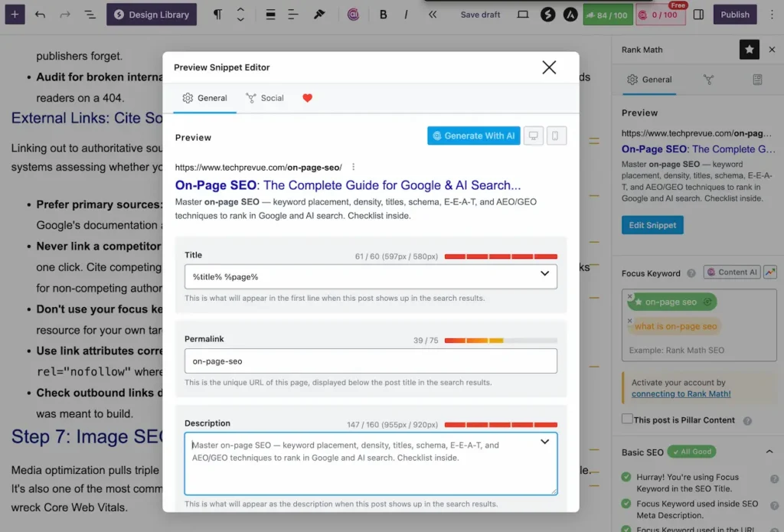Click the red heart tab icon
Screen dimensions: 784x532
click(x=307, y=98)
